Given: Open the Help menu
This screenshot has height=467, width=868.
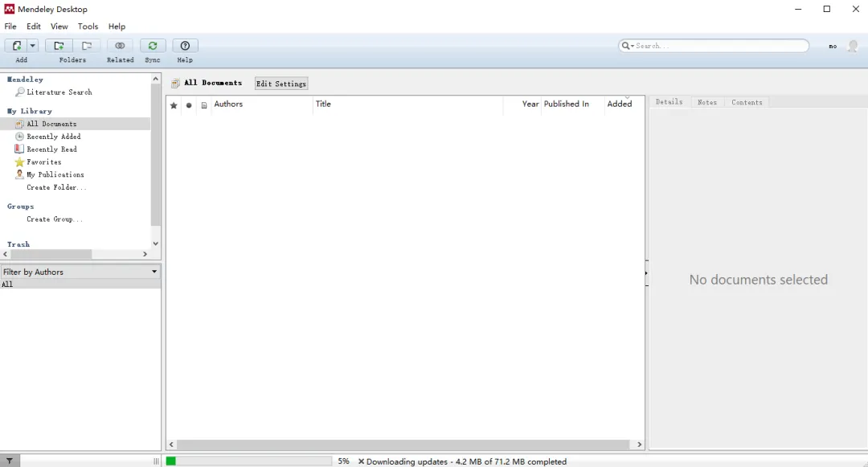Looking at the screenshot, I should 117,26.
